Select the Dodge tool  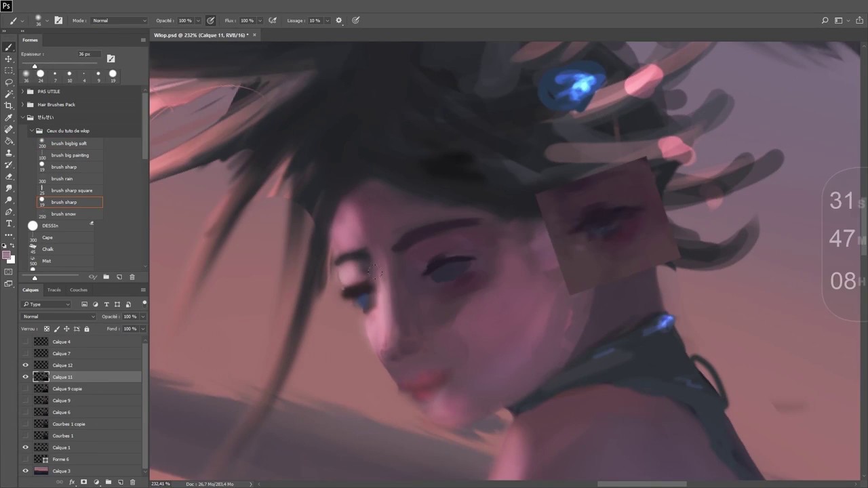(x=9, y=200)
